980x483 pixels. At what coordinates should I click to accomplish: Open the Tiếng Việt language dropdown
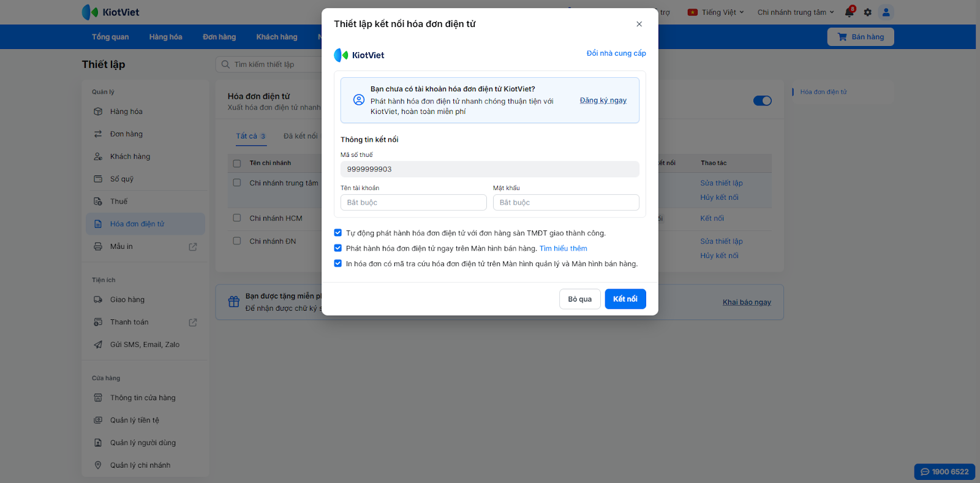pyautogui.click(x=715, y=12)
